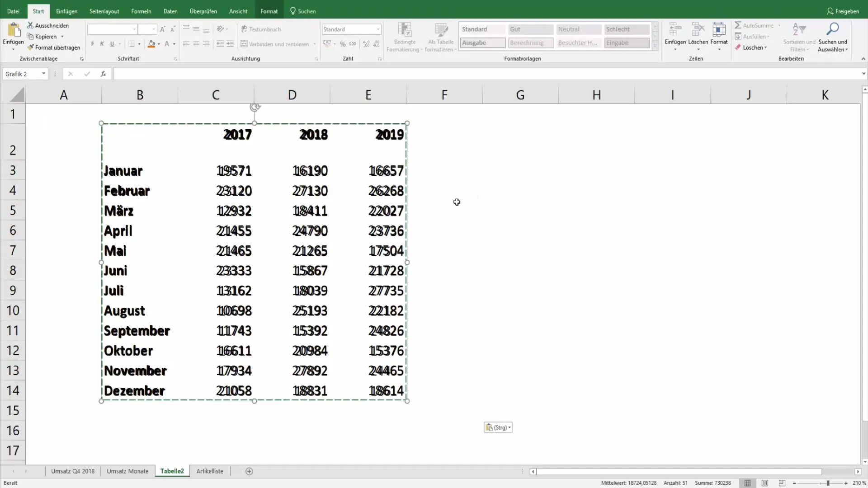The height and width of the screenshot is (488, 868).
Task: Click the remove decimal places icon
Action: click(376, 44)
